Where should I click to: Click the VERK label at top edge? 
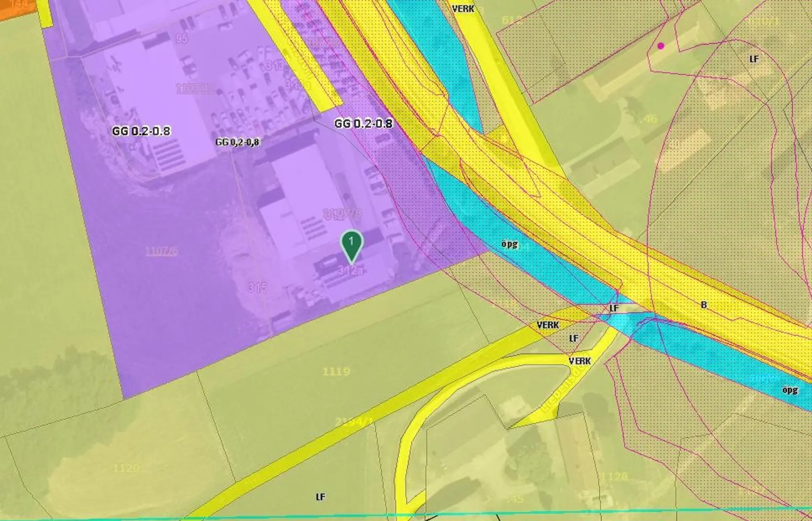[463, 8]
